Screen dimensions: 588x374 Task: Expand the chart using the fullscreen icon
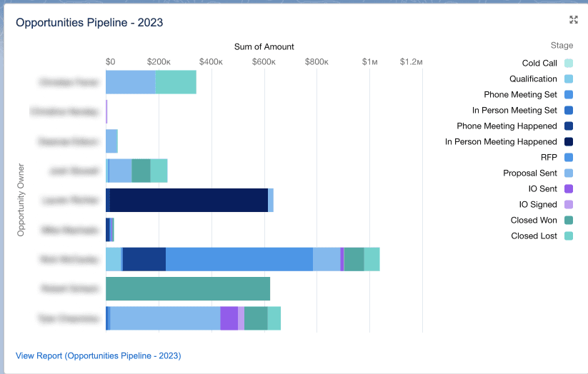click(574, 20)
